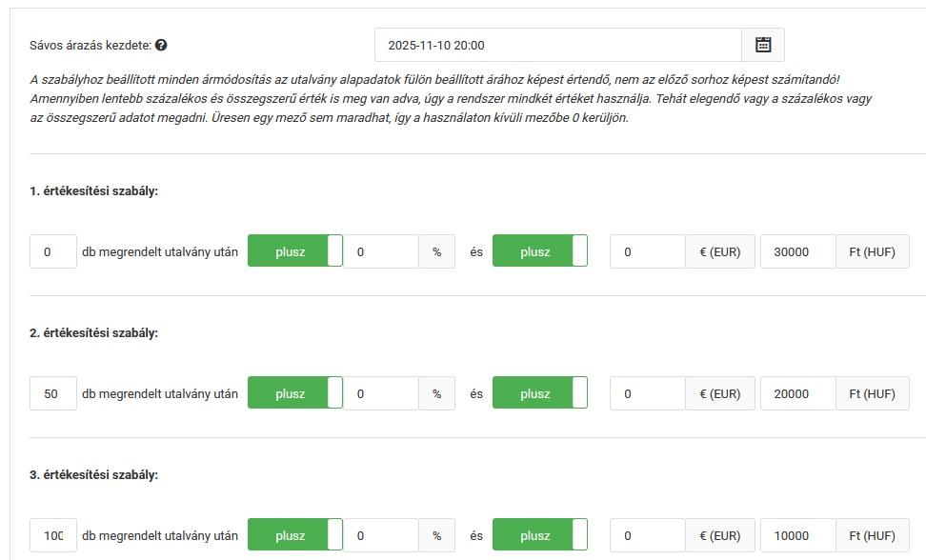The height and width of the screenshot is (560, 926).
Task: Click the HUF field showing 20000
Action: [797, 392]
